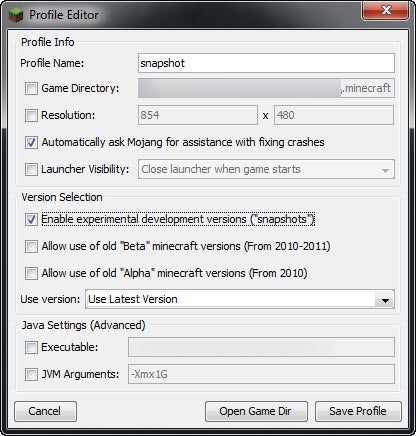Uncheck automatic Mojang crash assistance
416x436 pixels.
31,143
